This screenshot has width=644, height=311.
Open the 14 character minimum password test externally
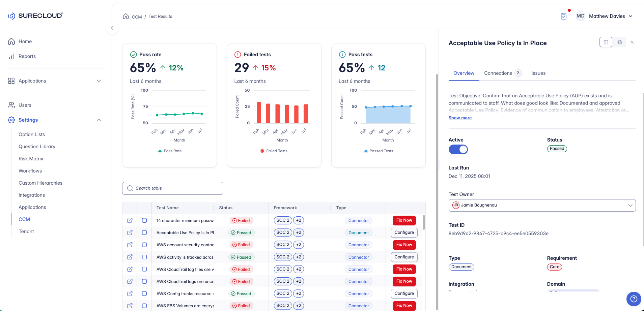(x=130, y=220)
